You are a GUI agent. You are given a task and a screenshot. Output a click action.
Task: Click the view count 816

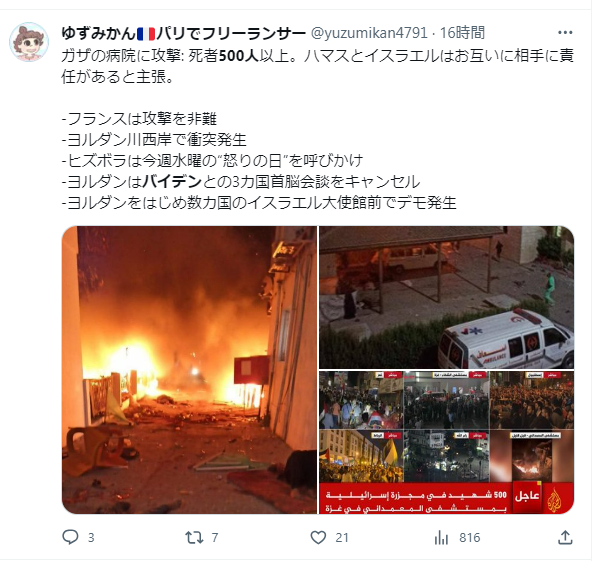pos(470,538)
